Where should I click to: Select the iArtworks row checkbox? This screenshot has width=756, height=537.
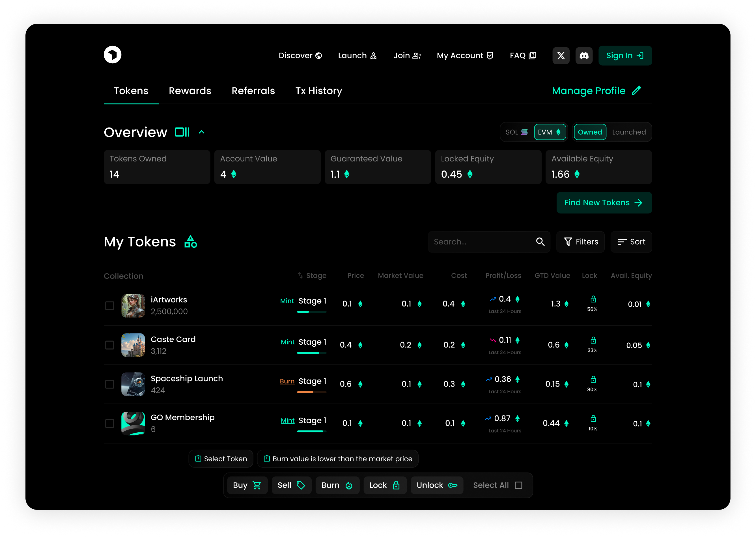109,306
